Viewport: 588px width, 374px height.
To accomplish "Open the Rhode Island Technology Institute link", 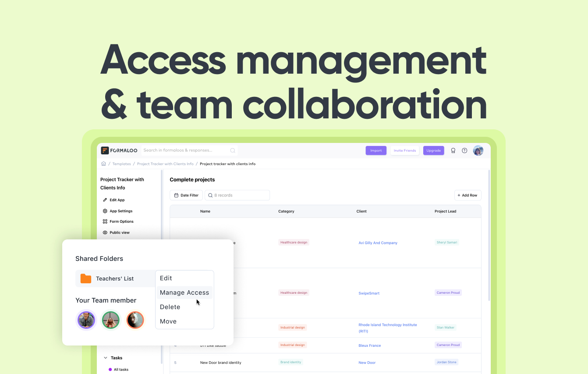I will 388,328.
